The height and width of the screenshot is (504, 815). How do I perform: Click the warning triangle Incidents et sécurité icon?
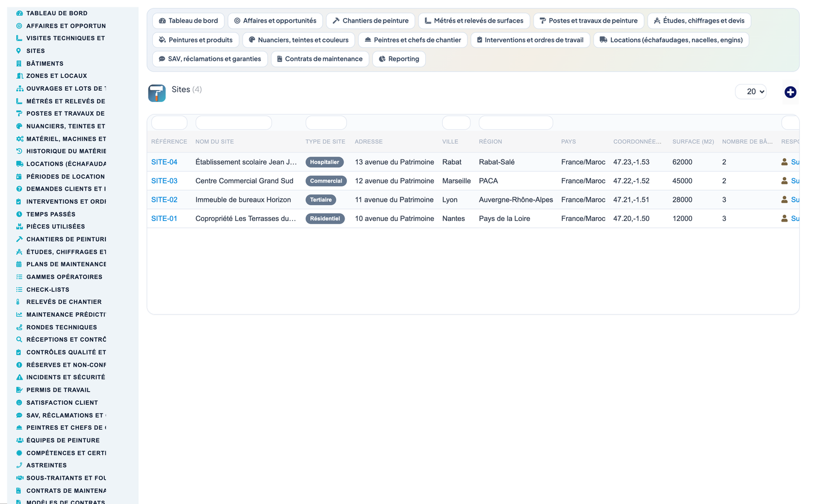click(19, 377)
